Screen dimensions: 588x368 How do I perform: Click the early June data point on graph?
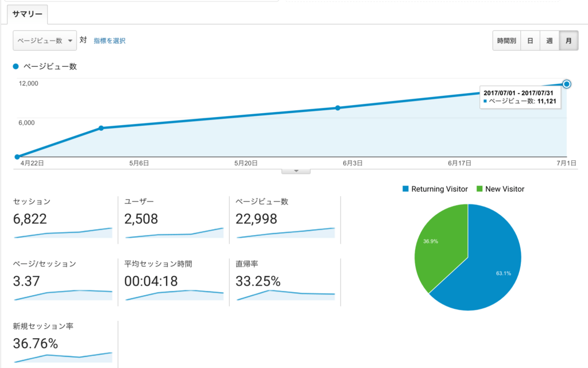pos(338,108)
